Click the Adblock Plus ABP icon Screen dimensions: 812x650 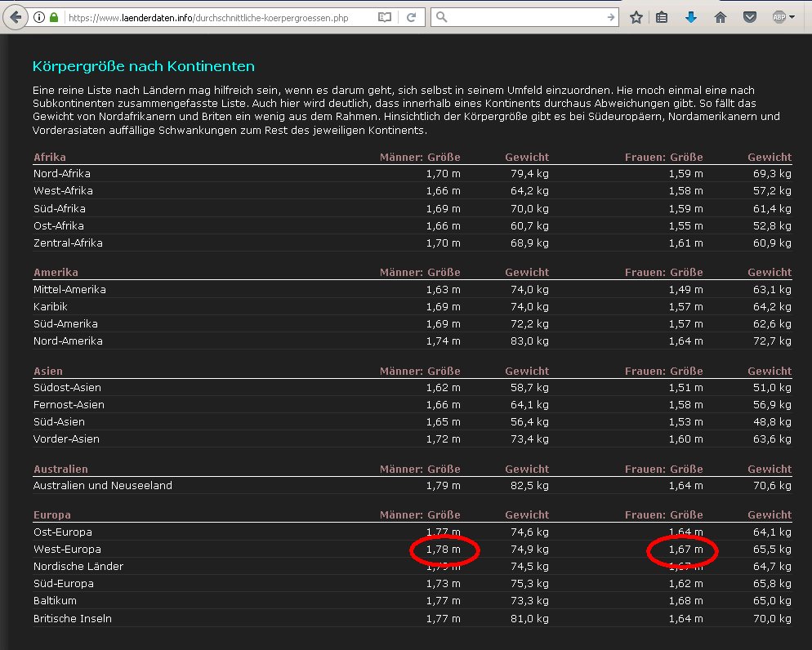coord(779,17)
